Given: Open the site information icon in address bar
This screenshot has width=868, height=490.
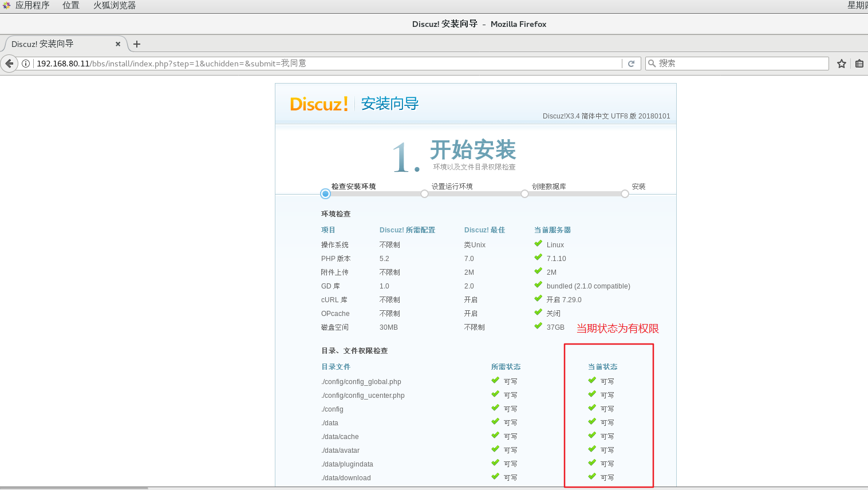Looking at the screenshot, I should 26,64.
